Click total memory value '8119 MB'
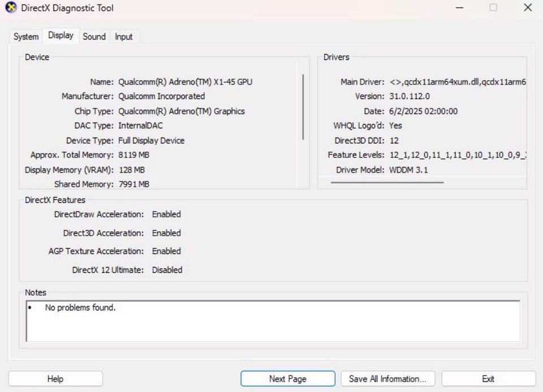 [133, 155]
